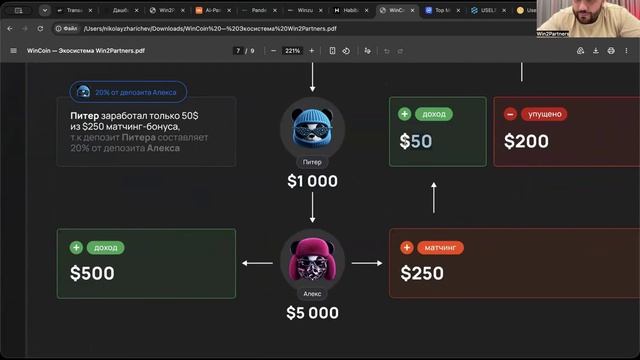Click the orange 'матчинг' label
The width and height of the screenshot is (640, 360).
[440, 247]
